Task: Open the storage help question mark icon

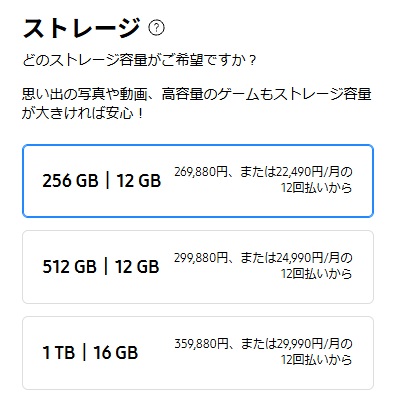Action: (x=156, y=28)
